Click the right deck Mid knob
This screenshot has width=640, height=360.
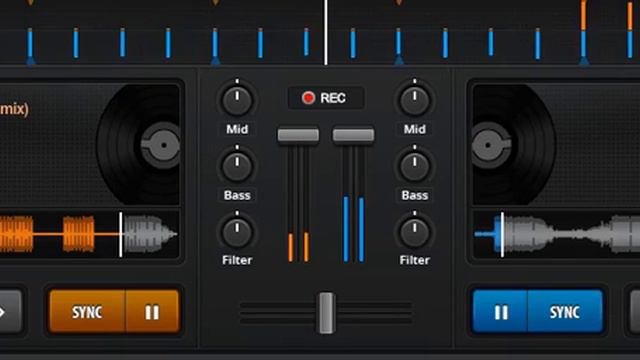tap(414, 100)
